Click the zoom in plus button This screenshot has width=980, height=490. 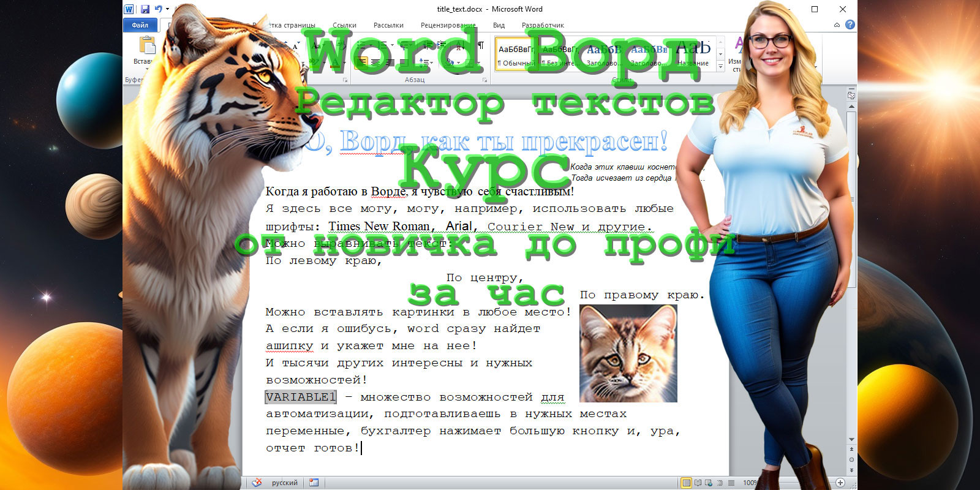[x=840, y=483]
